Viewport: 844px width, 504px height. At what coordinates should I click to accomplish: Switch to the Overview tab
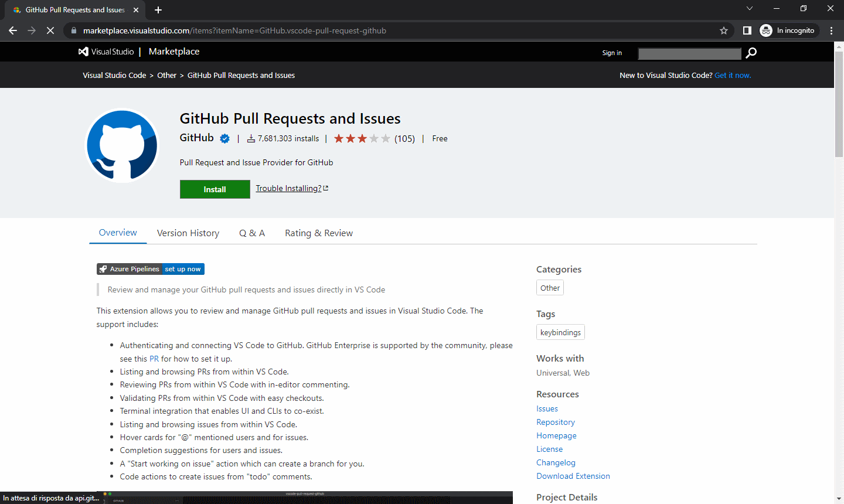click(118, 233)
